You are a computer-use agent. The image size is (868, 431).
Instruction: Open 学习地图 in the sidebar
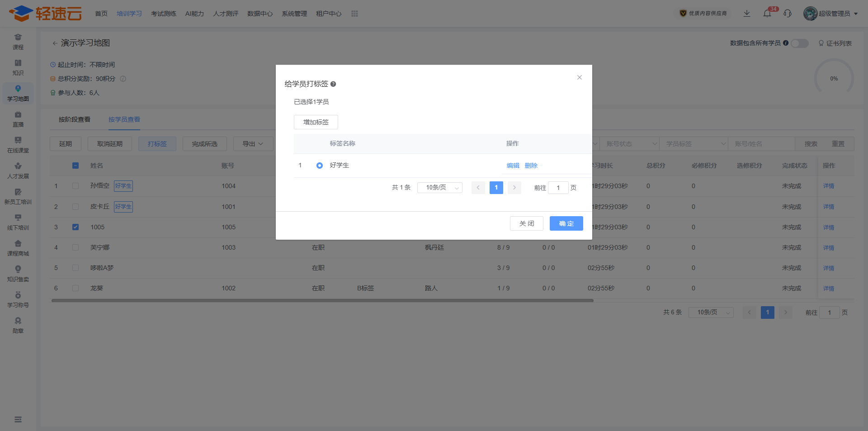point(18,93)
